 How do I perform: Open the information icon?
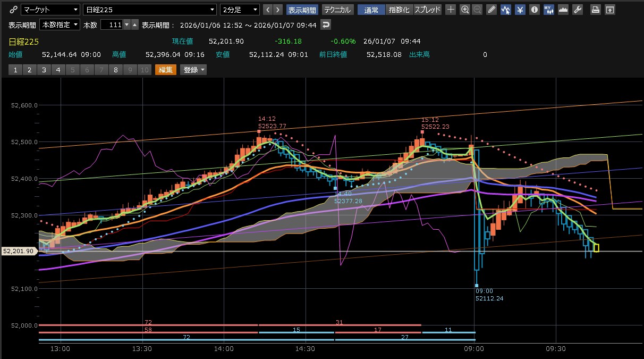[x=535, y=10]
